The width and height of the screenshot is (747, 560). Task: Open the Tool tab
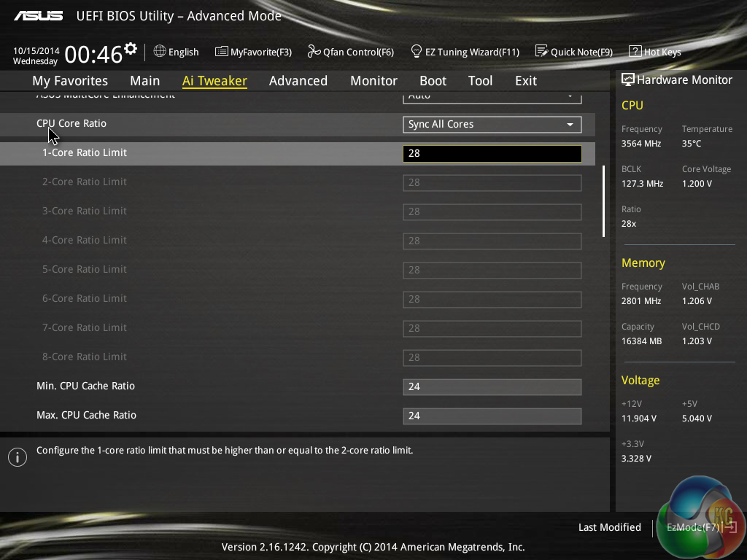point(480,81)
